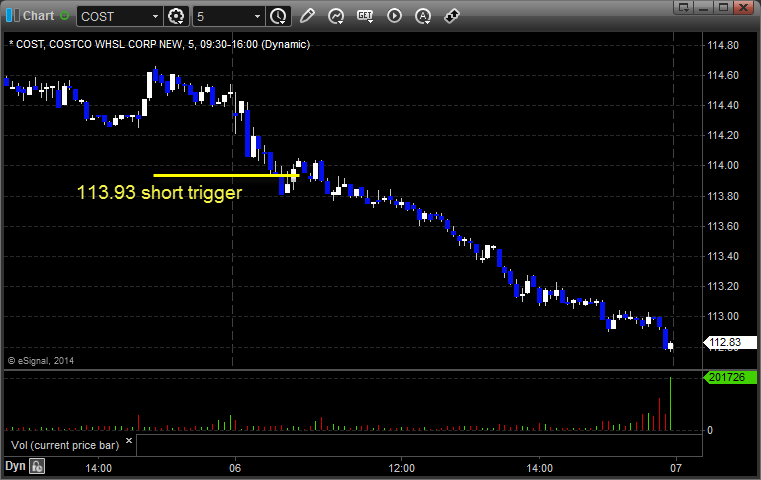Click the blue chart window bars icon

[12, 16]
